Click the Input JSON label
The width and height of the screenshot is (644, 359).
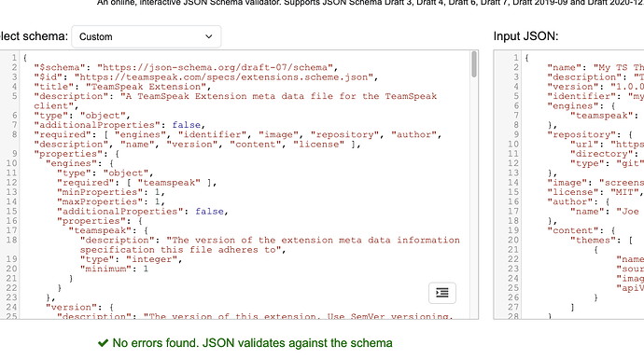[525, 36]
